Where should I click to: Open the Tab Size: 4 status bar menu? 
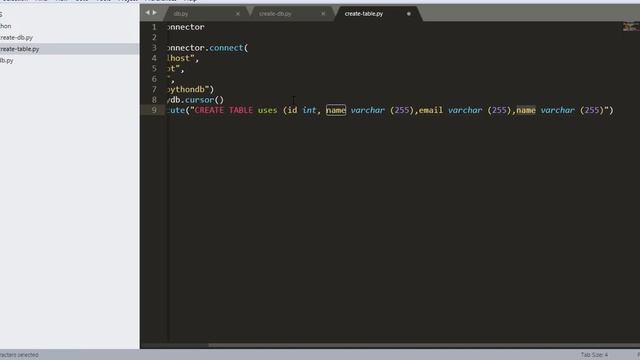[x=594, y=355]
